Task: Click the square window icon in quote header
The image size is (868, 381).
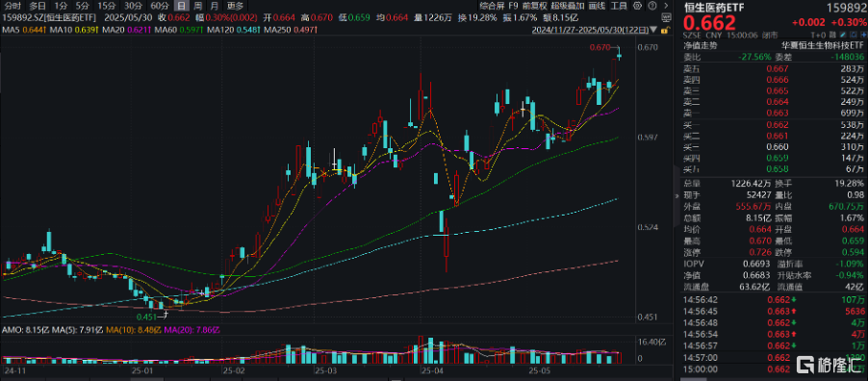Action: pyautogui.click(x=854, y=35)
